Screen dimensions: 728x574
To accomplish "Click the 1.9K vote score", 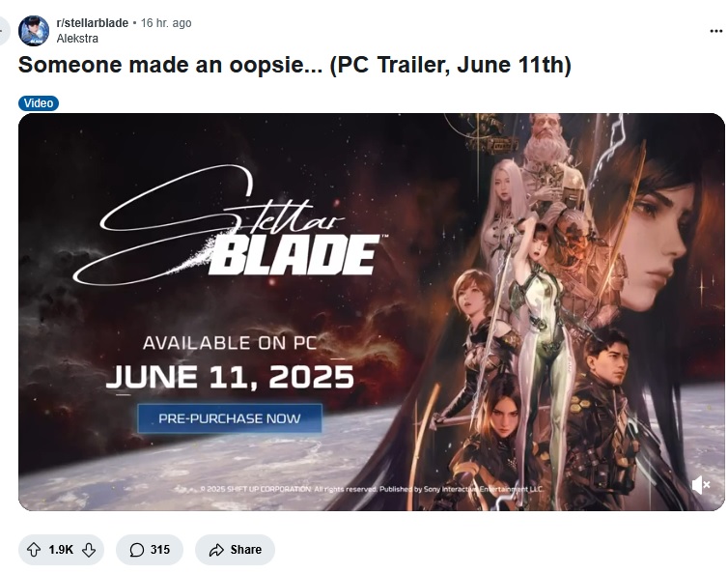I will (x=61, y=550).
